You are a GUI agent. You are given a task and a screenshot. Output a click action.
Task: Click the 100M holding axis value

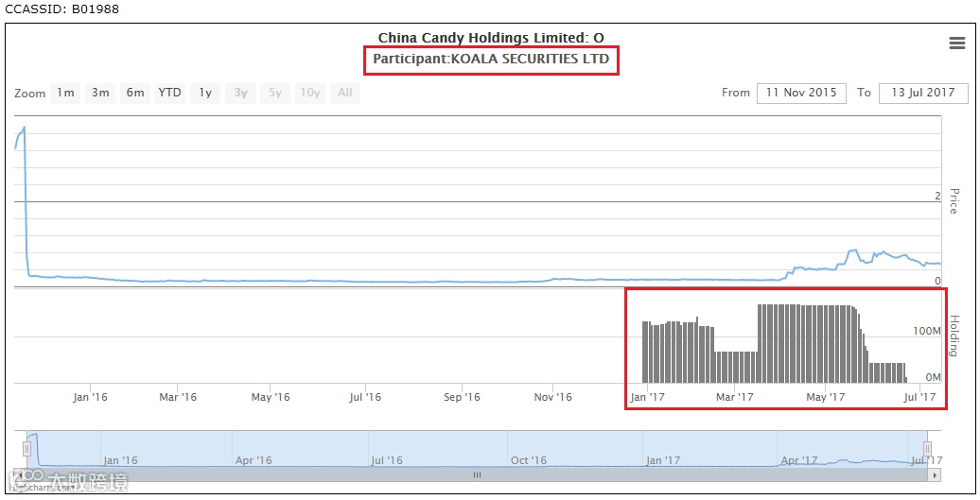[x=926, y=331]
